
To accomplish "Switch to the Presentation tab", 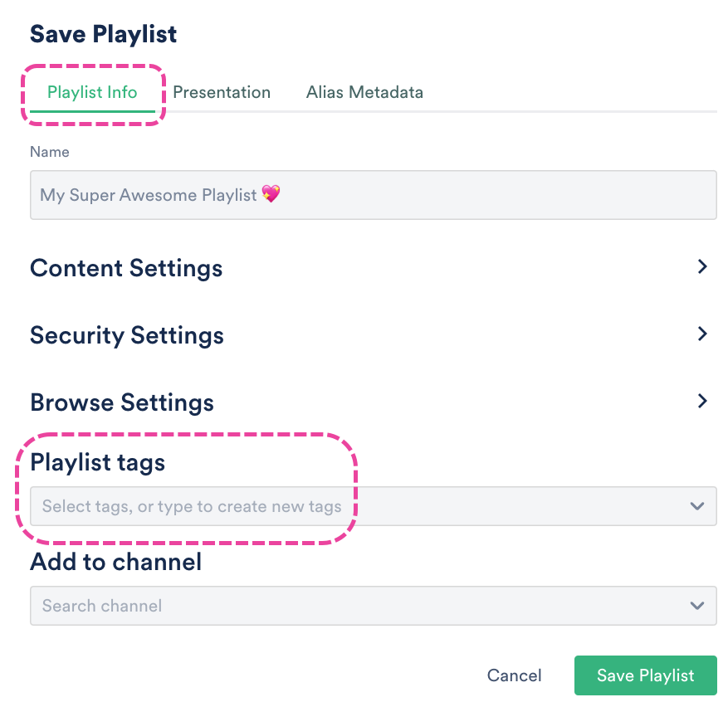I will [222, 92].
